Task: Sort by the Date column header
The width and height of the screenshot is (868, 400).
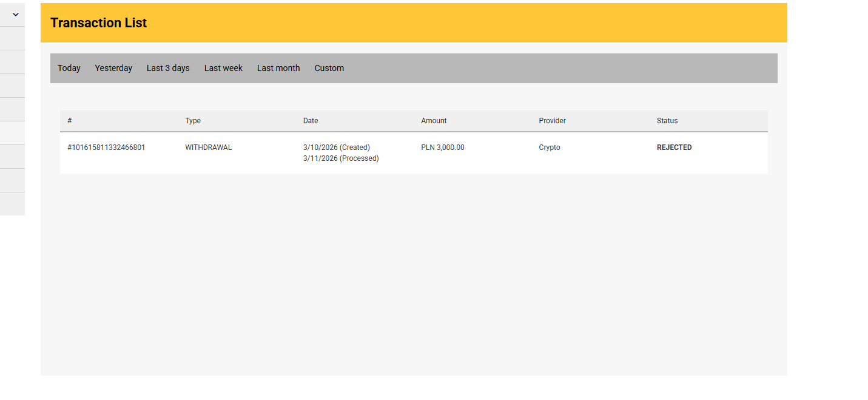Action: pos(311,121)
